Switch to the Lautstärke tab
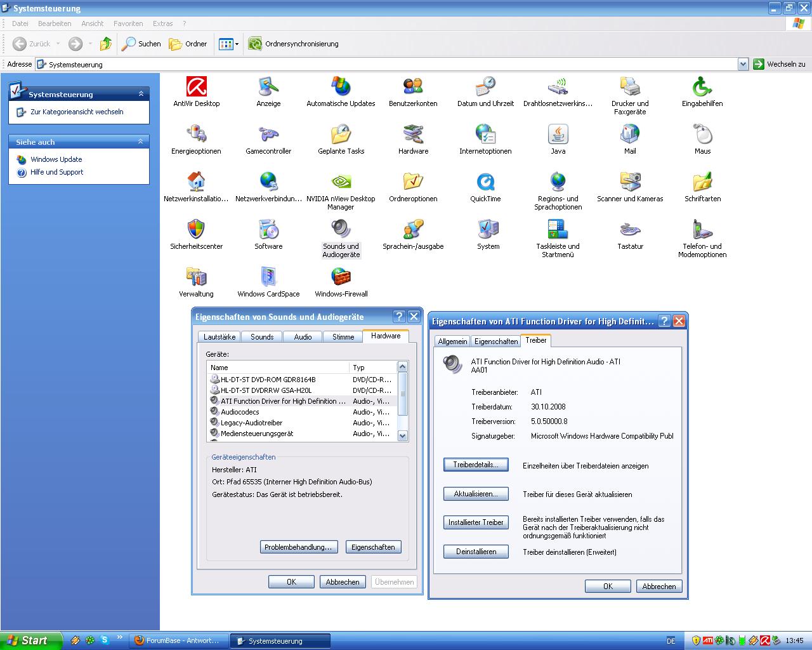Viewport: 812px width, 650px height. pos(219,337)
